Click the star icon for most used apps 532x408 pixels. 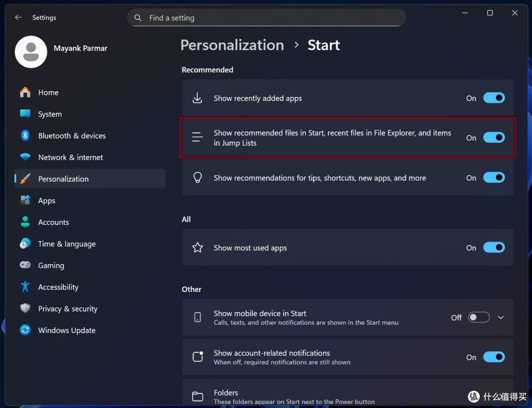[x=198, y=248]
